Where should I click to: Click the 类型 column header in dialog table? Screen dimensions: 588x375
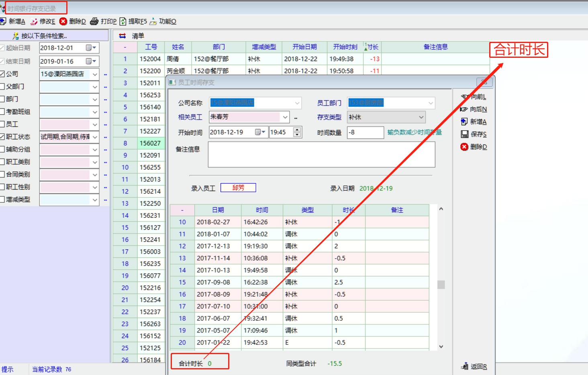pyautogui.click(x=307, y=210)
